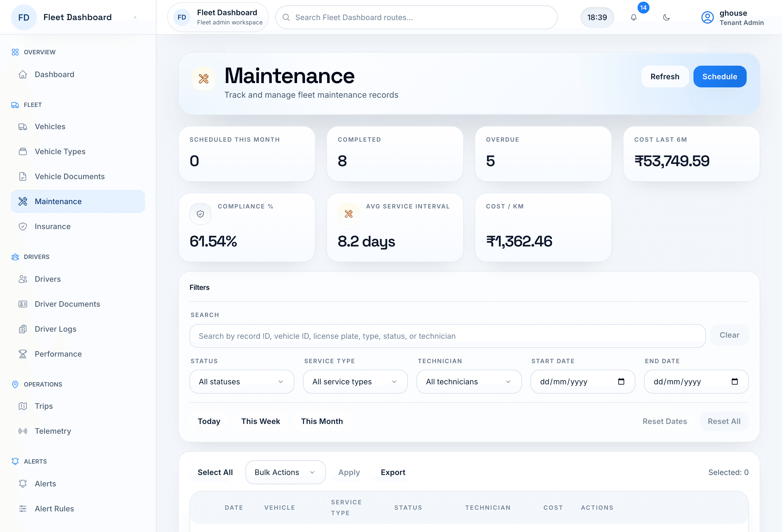Click the TECHNICIAN column header in table
The width and height of the screenshot is (782, 532).
tap(488, 508)
